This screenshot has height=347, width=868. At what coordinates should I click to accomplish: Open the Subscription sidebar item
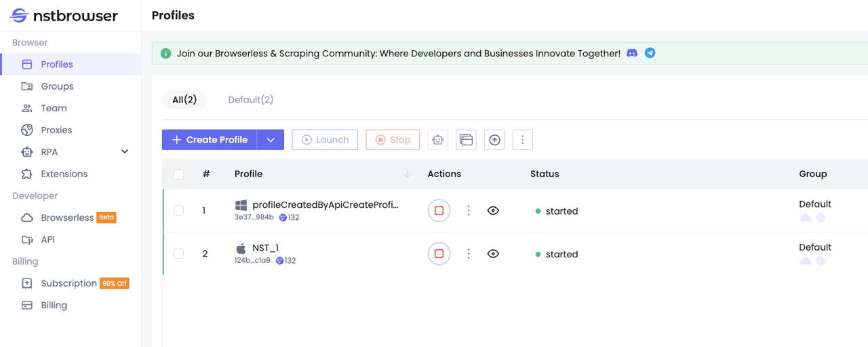pyautogui.click(x=71, y=283)
